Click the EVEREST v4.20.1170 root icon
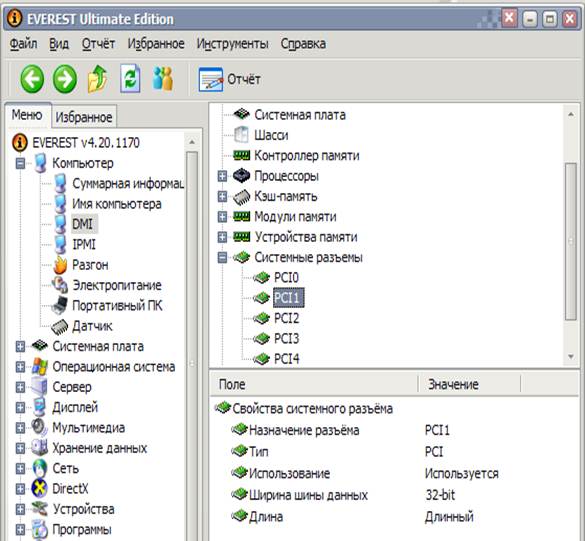This screenshot has width=585, height=541. click(19, 143)
